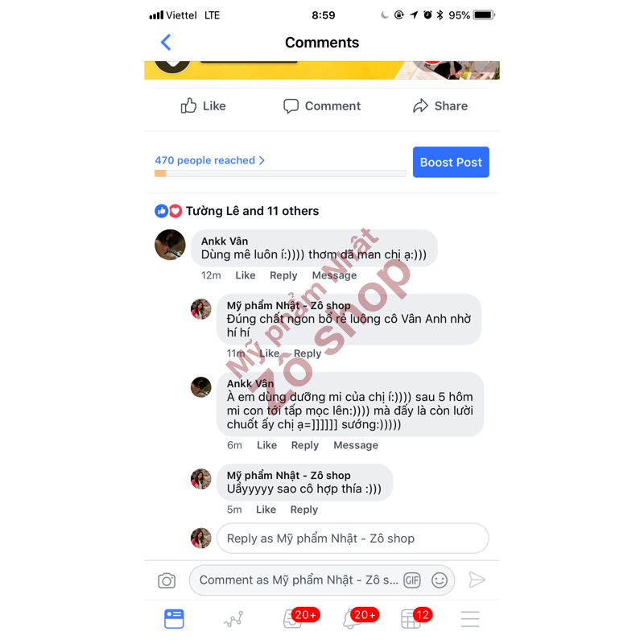Open the emoji smiley picker

(439, 580)
